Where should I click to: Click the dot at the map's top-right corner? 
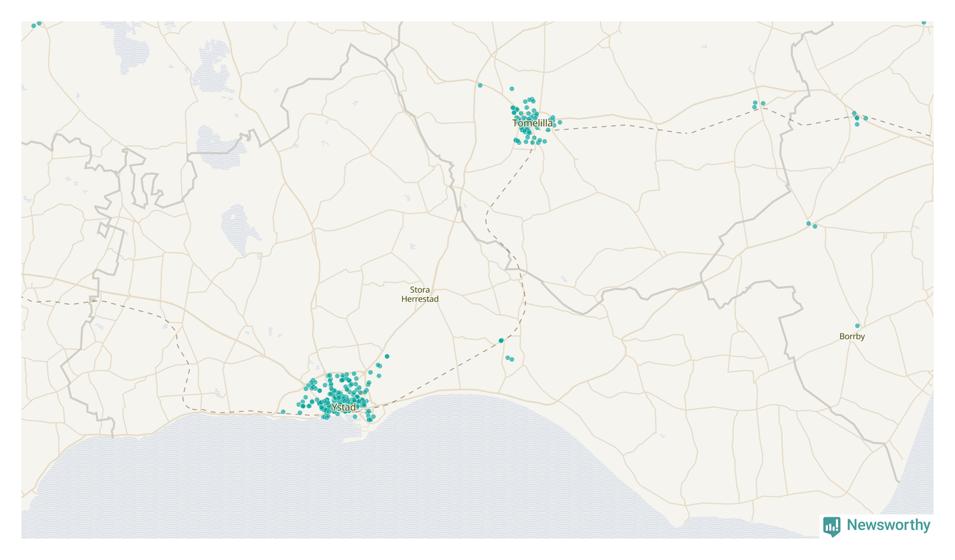pyautogui.click(x=924, y=22)
